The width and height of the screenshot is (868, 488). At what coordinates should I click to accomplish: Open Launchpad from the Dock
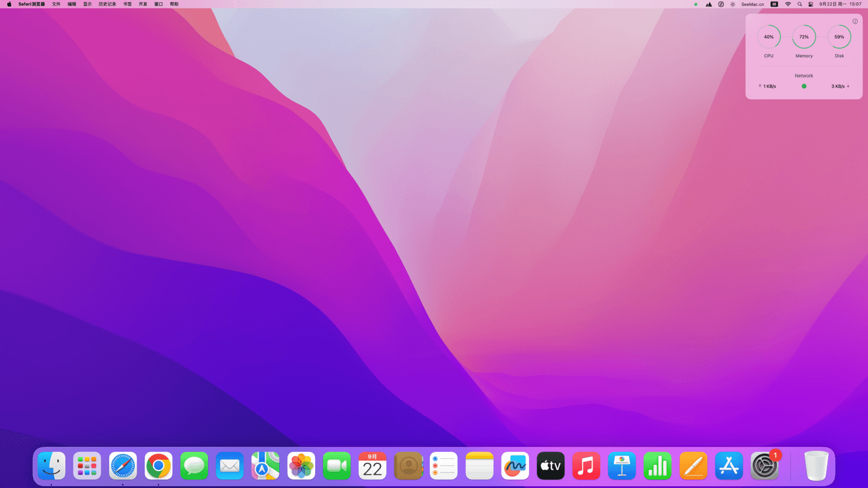(87, 466)
